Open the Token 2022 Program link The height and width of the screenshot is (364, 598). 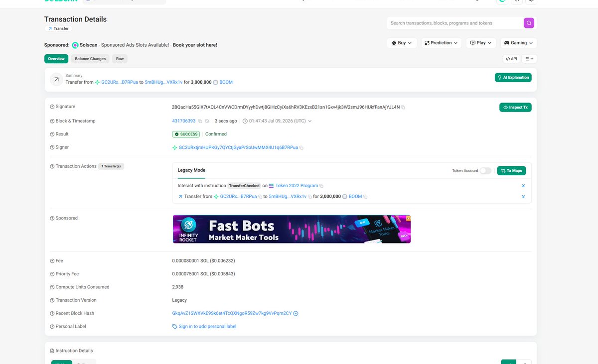click(x=297, y=186)
